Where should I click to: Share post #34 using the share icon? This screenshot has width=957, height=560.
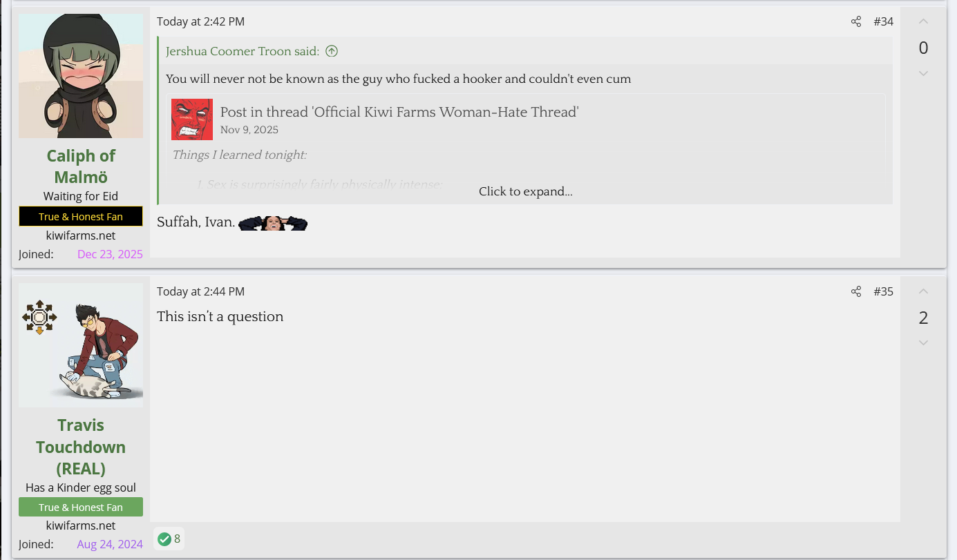(x=856, y=21)
